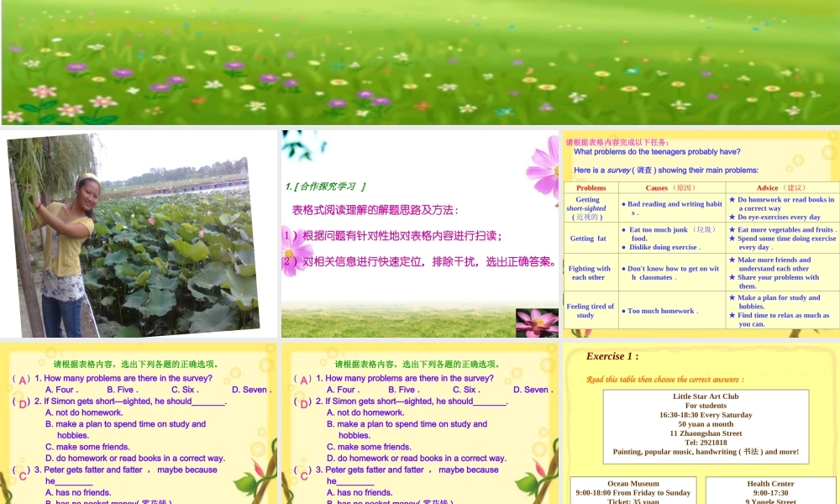This screenshot has width=840, height=504.
Task: Click 'Make a plan for study and hobbies' advice
Action: pyautogui.click(x=774, y=302)
